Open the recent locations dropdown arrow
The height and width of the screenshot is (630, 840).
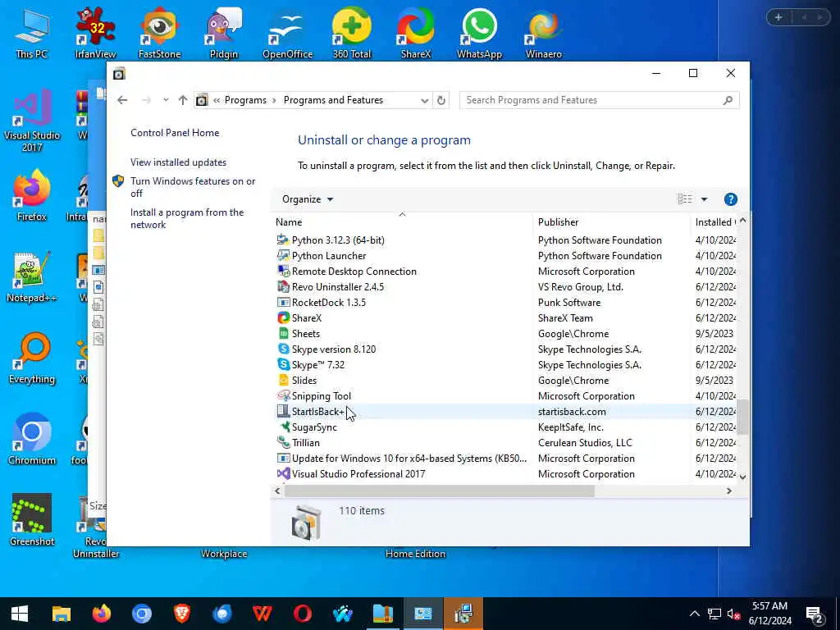(x=166, y=100)
